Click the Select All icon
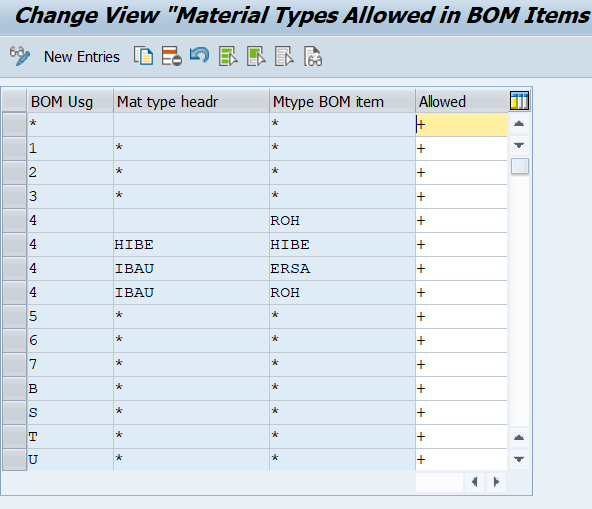592x509 pixels. click(x=228, y=56)
